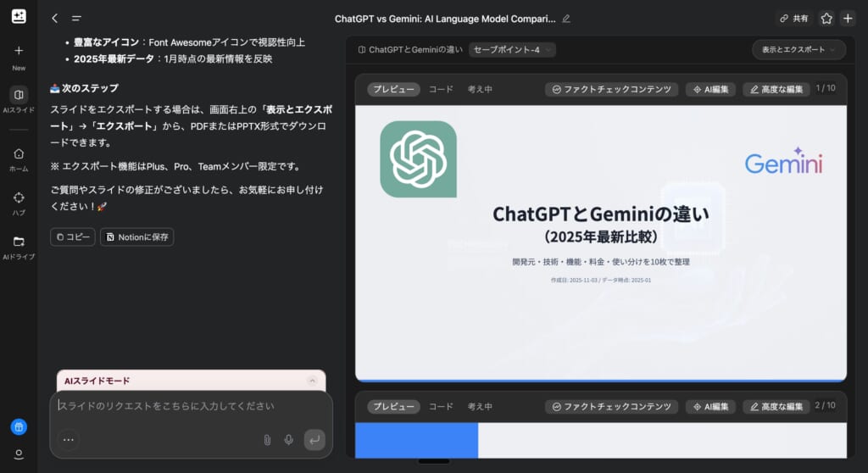Click the Gemini logo on slide 1
The width and height of the screenshot is (868, 473).
pos(783,161)
